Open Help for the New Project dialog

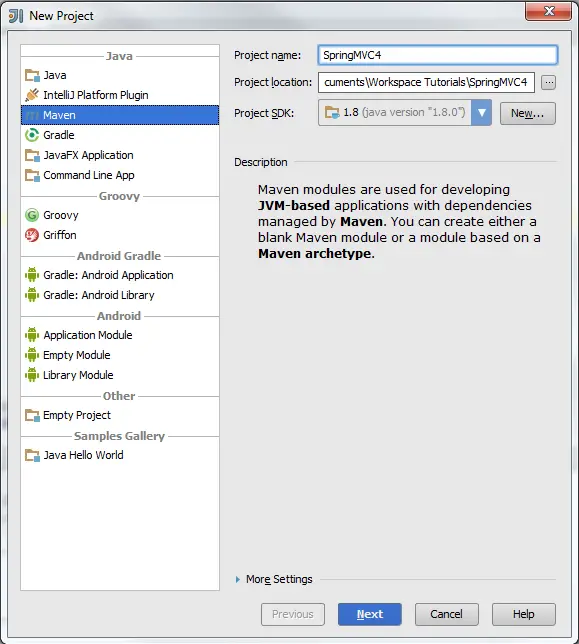pyautogui.click(x=524, y=614)
